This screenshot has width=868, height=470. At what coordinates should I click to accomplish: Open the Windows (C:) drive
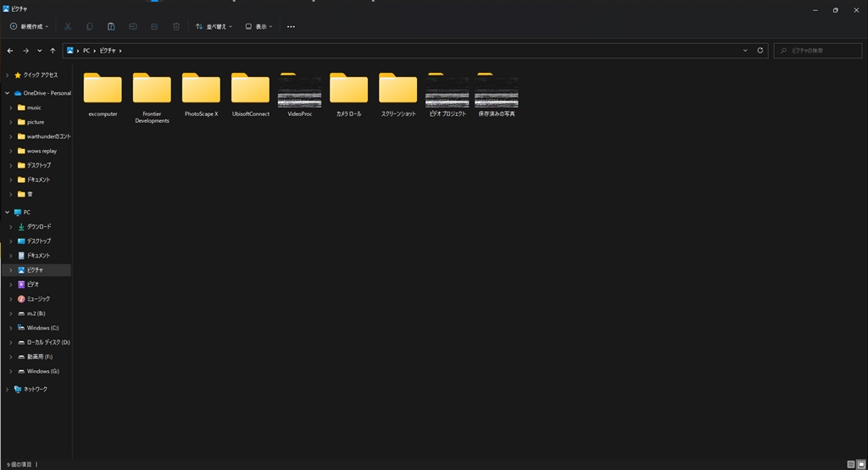(x=38, y=328)
